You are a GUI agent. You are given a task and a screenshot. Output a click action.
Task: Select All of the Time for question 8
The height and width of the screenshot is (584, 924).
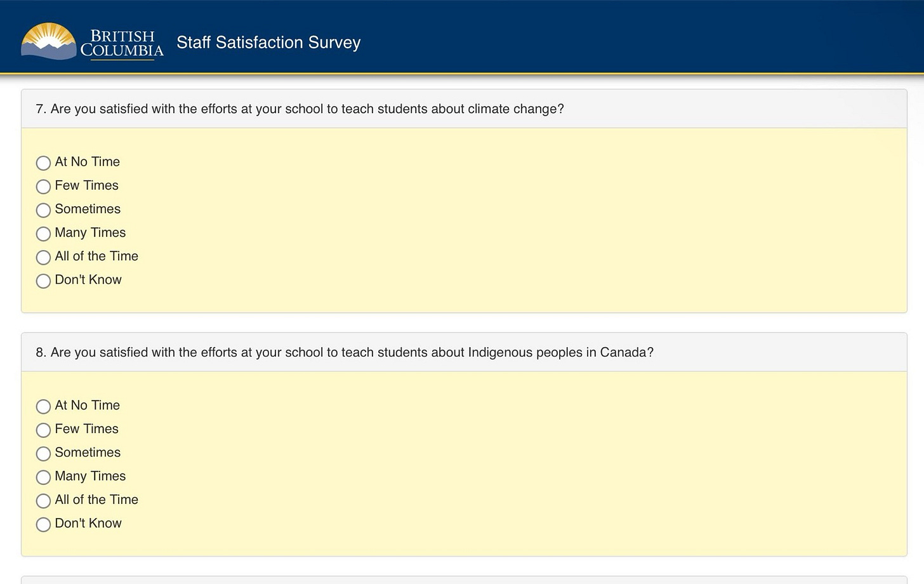[x=43, y=501]
